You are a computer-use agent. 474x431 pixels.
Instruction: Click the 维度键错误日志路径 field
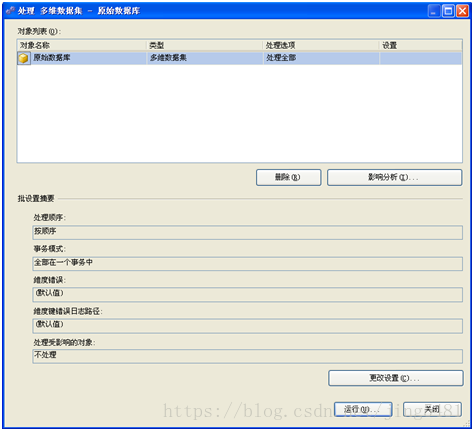(248, 326)
